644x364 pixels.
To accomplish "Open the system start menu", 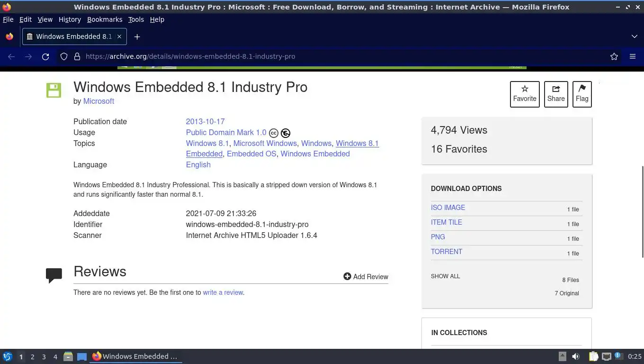I will [8, 356].
